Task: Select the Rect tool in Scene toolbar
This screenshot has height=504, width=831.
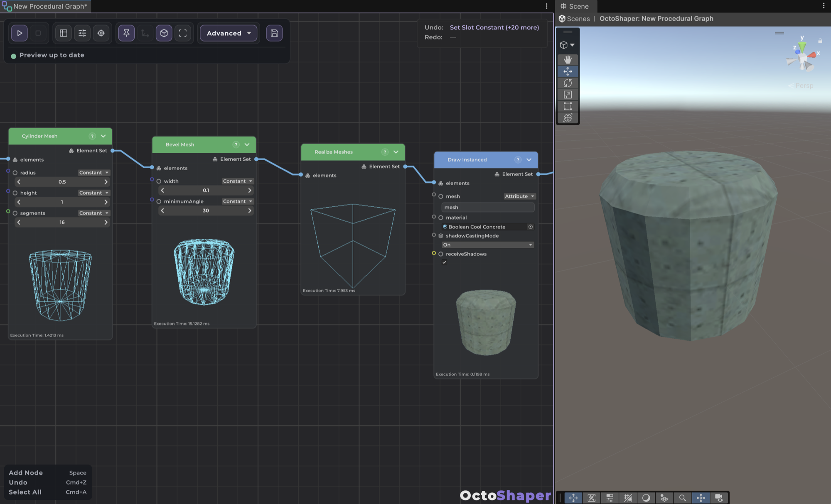Action: pyautogui.click(x=568, y=106)
